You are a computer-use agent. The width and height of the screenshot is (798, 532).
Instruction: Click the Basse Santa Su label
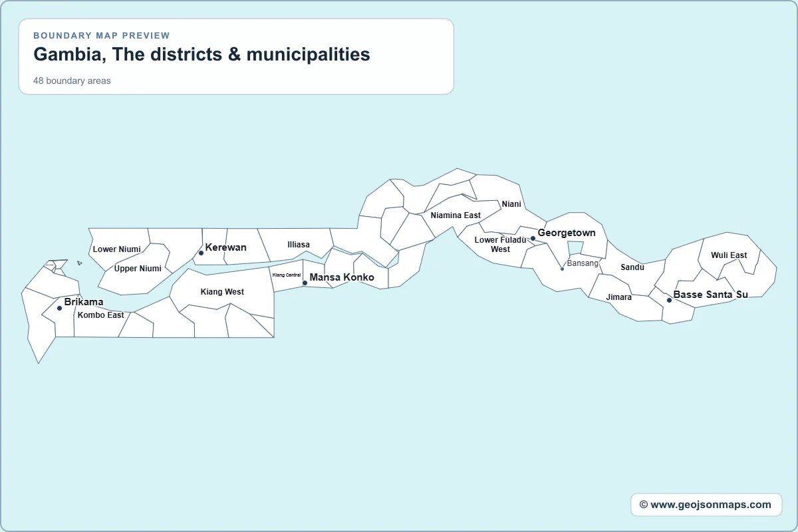point(711,295)
